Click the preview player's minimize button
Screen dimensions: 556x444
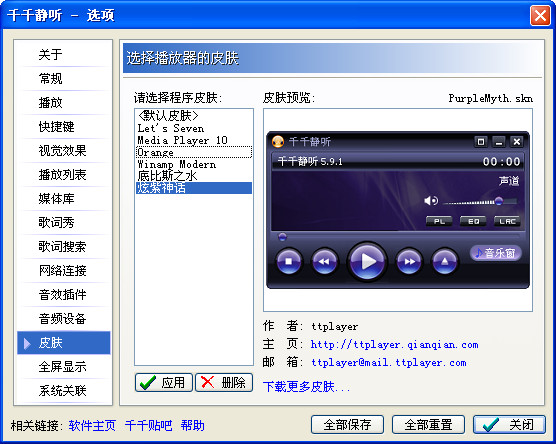pos(499,142)
